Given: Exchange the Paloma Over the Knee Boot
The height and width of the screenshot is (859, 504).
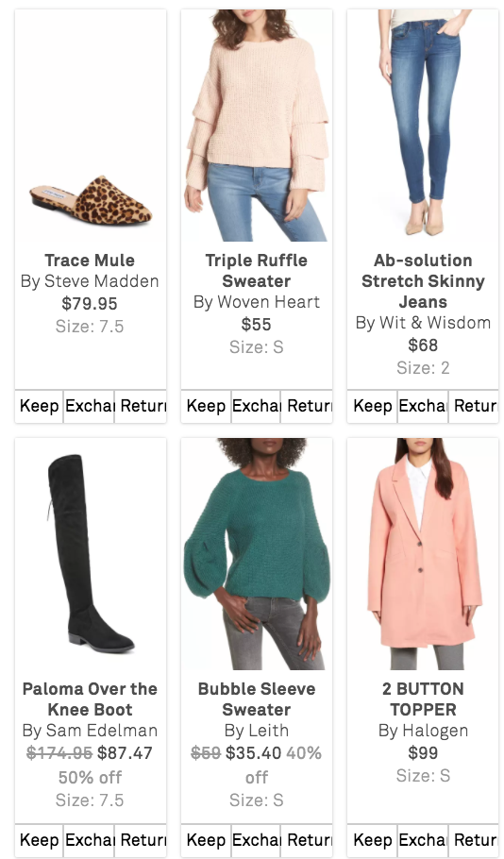Looking at the screenshot, I should (90, 840).
